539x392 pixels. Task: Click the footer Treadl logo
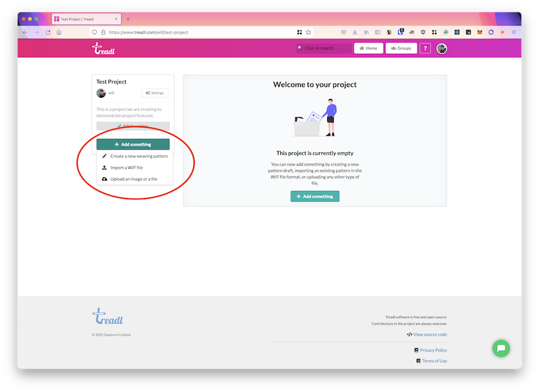coord(108,317)
